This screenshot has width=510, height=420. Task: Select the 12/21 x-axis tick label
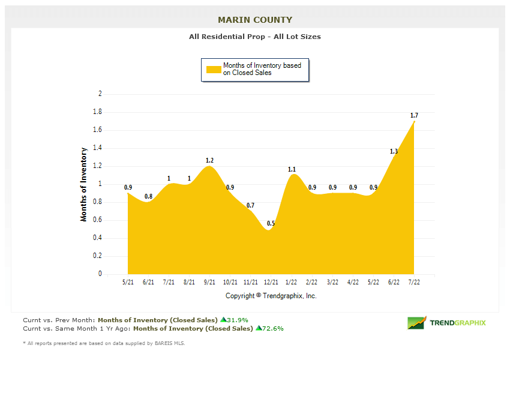tap(271, 282)
